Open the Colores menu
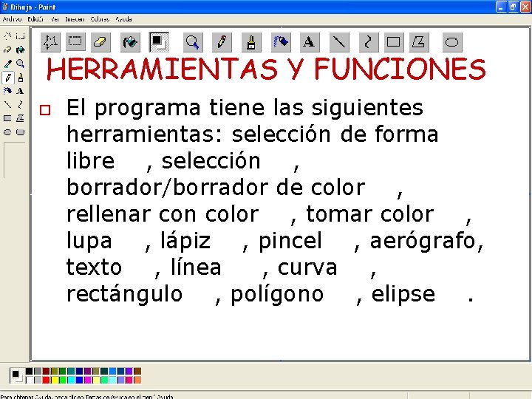 100,19
